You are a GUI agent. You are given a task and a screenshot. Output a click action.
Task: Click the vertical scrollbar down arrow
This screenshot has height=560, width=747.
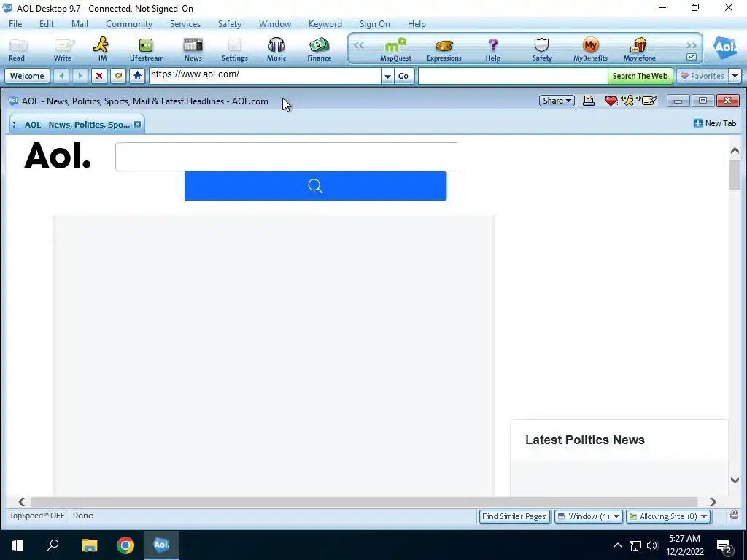tap(735, 480)
